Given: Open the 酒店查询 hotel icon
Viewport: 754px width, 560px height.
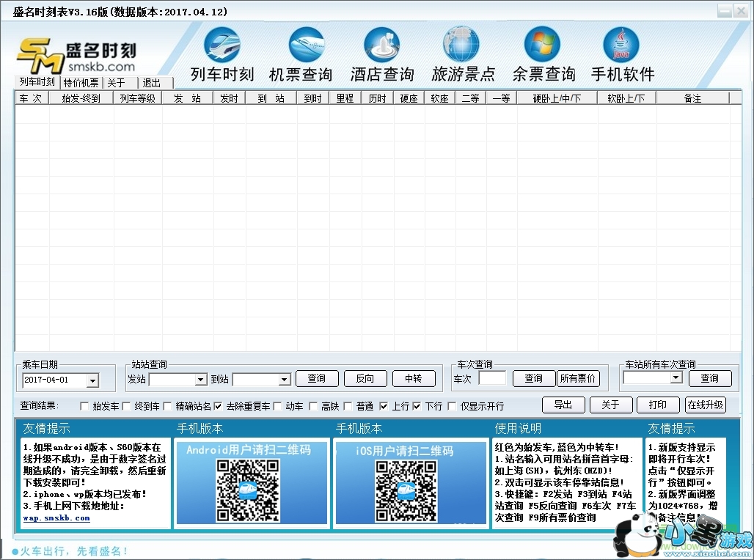Looking at the screenshot, I should (x=382, y=45).
